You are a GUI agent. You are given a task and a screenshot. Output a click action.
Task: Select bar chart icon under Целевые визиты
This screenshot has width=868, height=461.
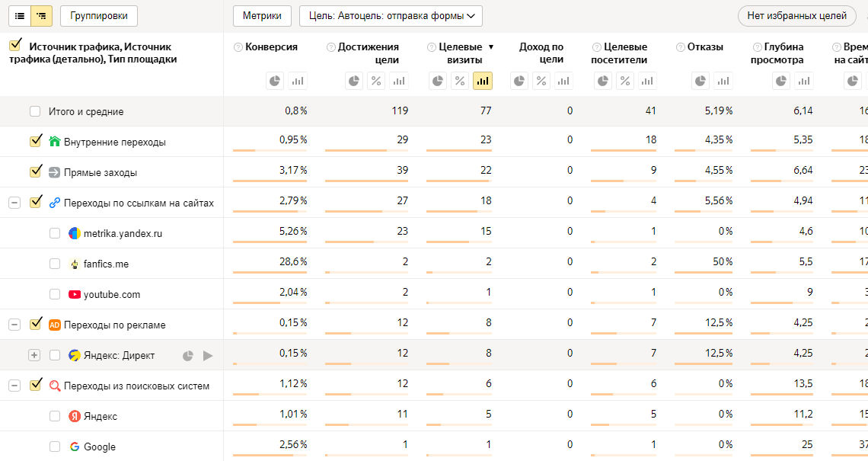482,81
